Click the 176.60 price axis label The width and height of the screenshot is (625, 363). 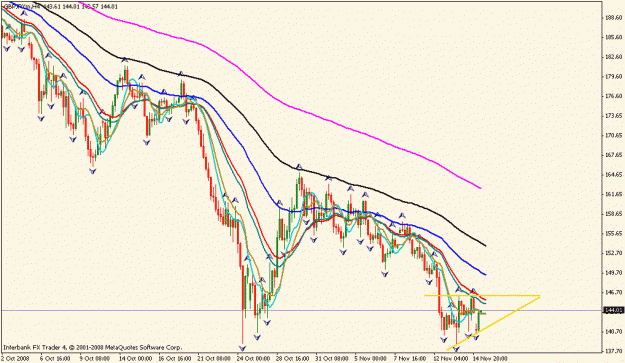pos(614,96)
